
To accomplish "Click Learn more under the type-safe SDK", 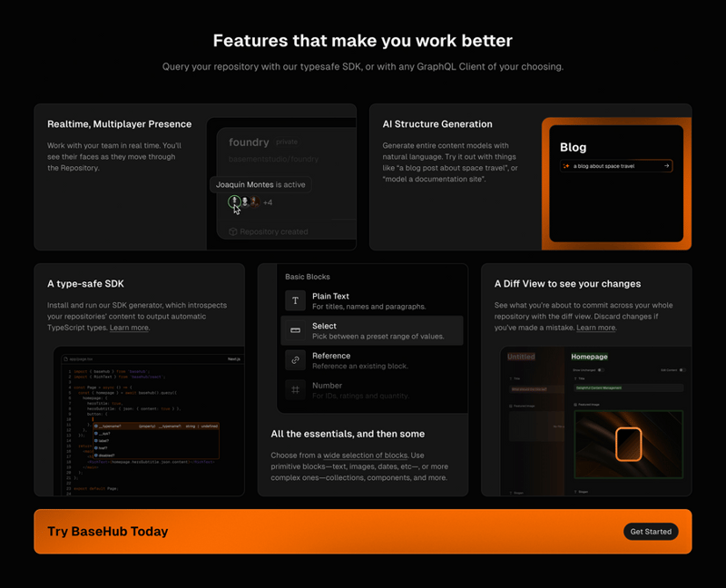I will (x=129, y=327).
